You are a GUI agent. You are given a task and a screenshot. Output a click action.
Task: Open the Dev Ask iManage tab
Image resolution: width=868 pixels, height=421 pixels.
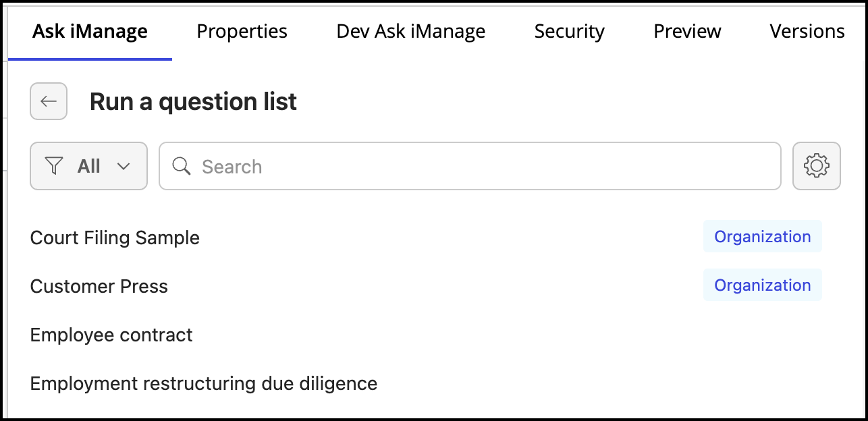[x=410, y=31]
